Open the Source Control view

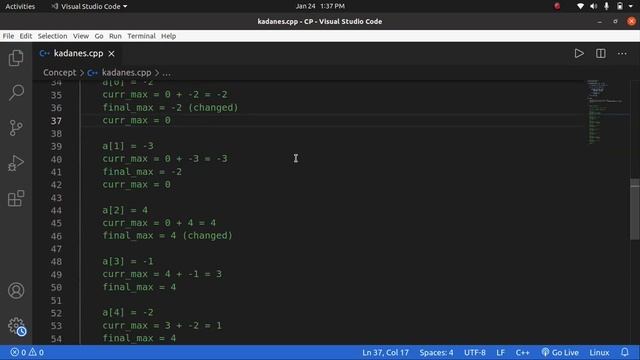[16, 128]
